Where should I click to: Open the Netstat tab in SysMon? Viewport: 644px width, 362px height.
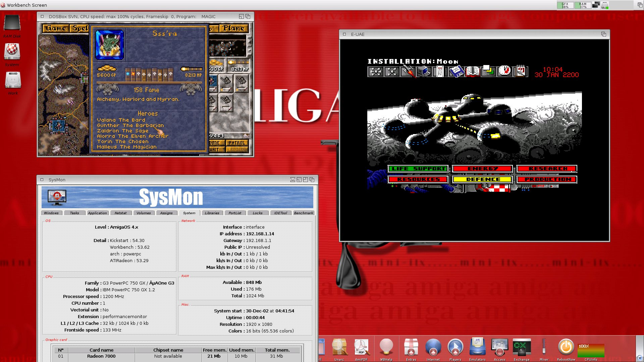pyautogui.click(x=120, y=213)
